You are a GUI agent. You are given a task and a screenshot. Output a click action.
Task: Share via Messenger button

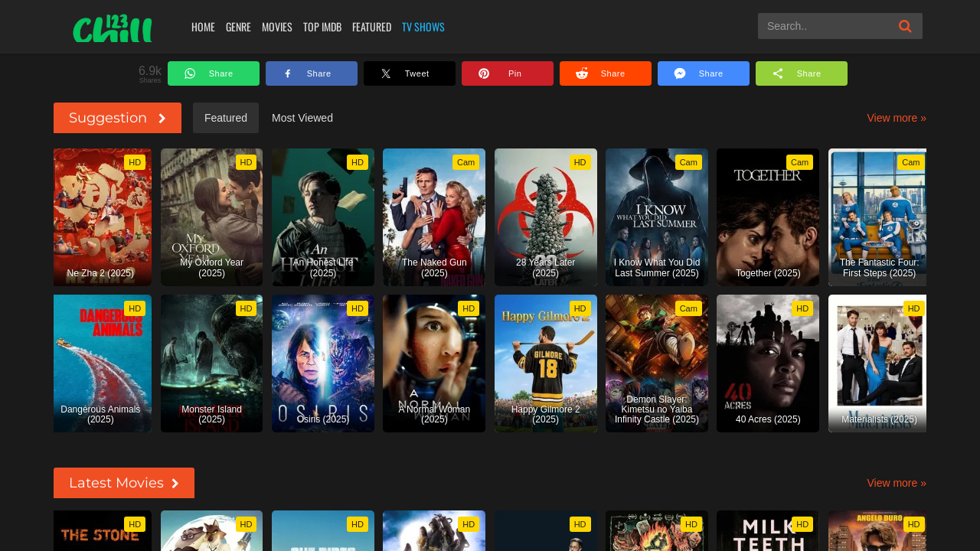[704, 73]
